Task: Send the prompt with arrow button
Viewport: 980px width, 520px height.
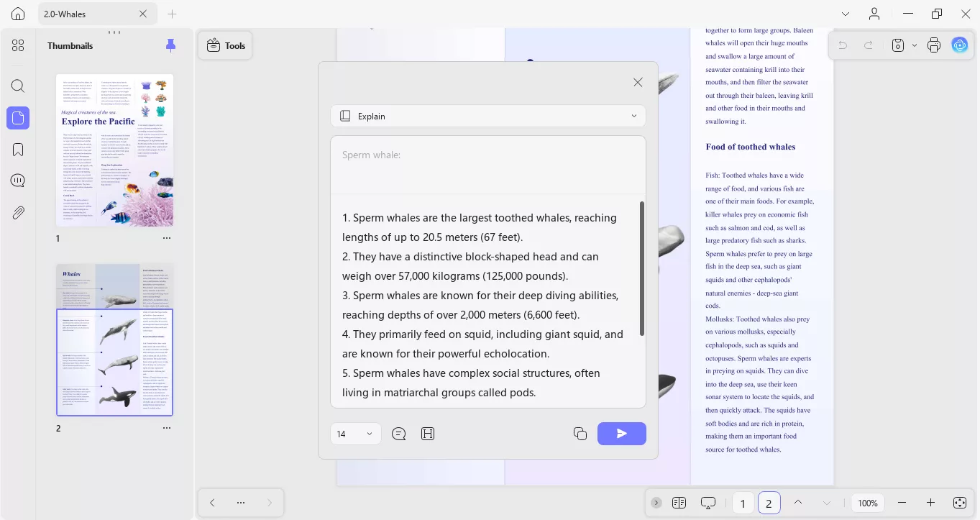Action: click(622, 434)
